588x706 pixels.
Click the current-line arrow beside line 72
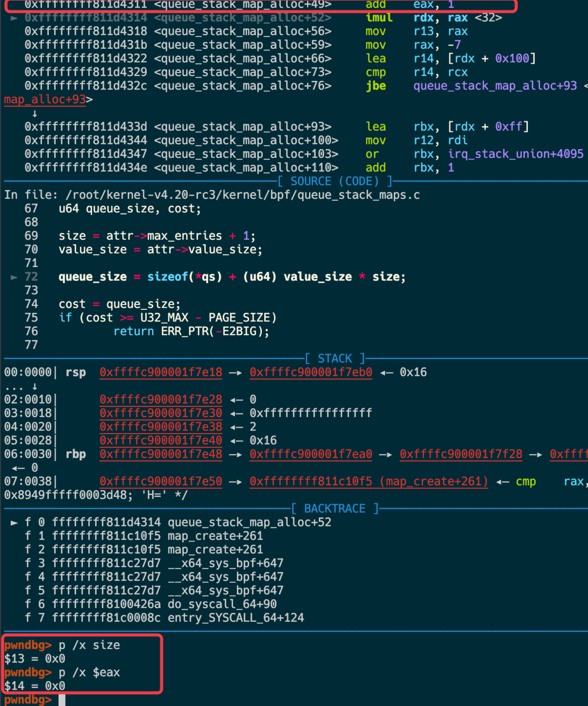point(14,277)
